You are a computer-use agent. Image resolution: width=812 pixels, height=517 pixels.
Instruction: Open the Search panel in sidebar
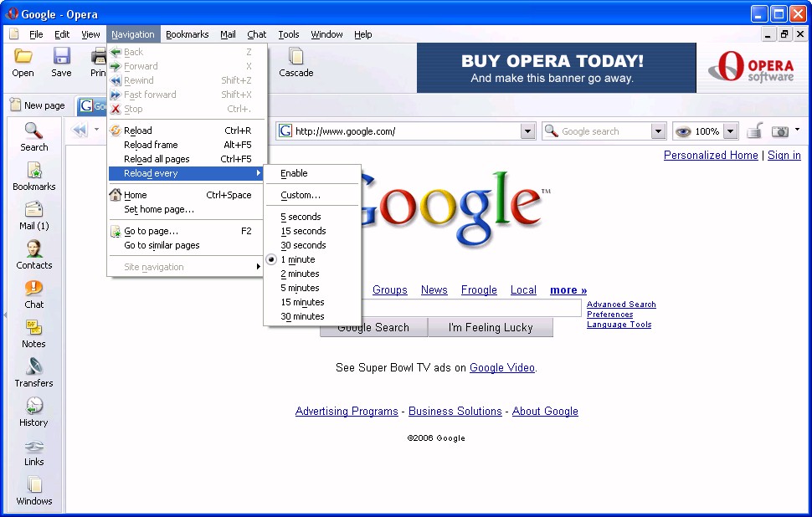[33, 136]
